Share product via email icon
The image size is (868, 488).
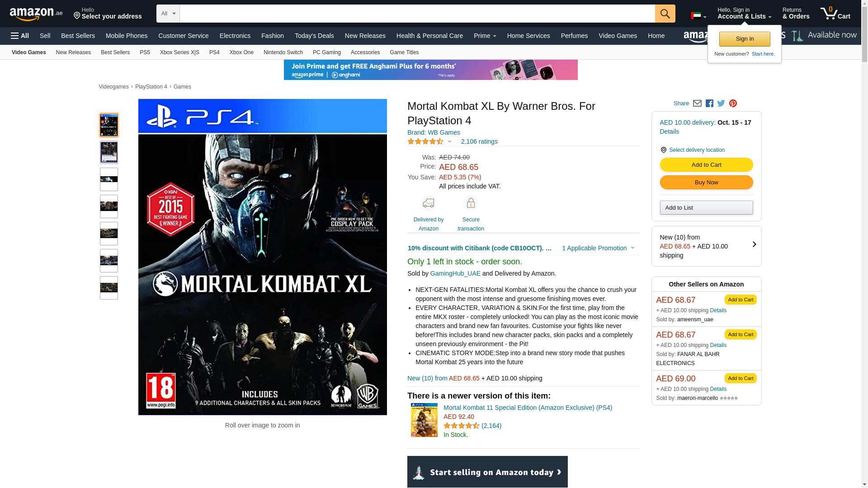tap(697, 103)
